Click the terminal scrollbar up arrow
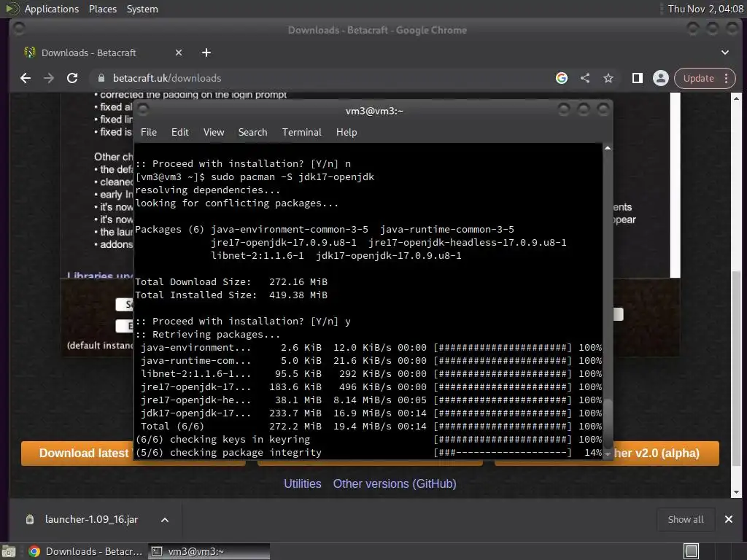Viewport: 747px width, 560px height. [x=608, y=148]
